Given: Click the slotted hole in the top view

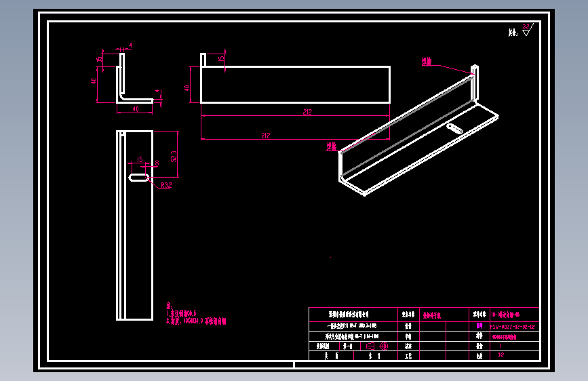Looking at the screenshot, I should (138, 177).
